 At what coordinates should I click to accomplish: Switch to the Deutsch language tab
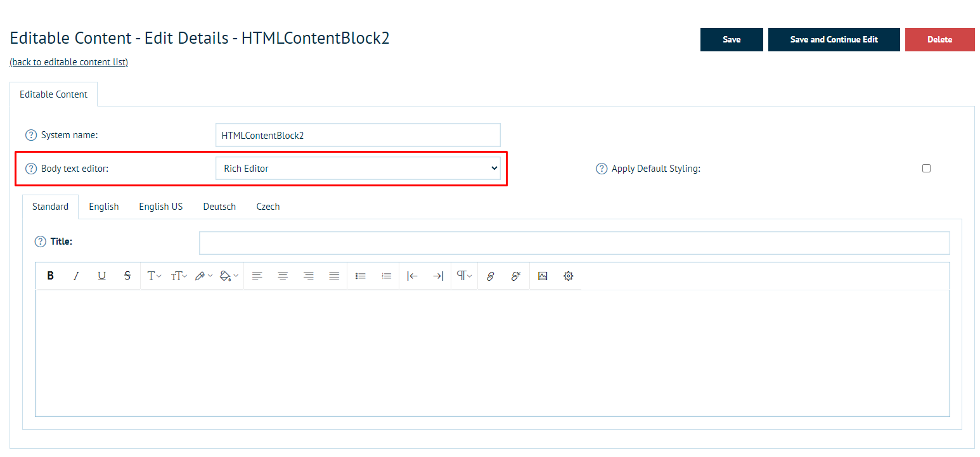point(219,207)
